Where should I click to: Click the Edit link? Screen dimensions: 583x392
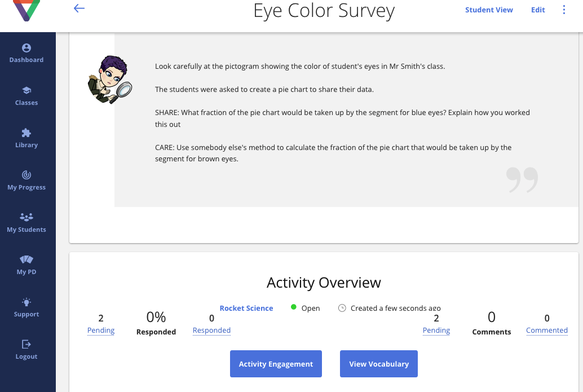coord(538,10)
